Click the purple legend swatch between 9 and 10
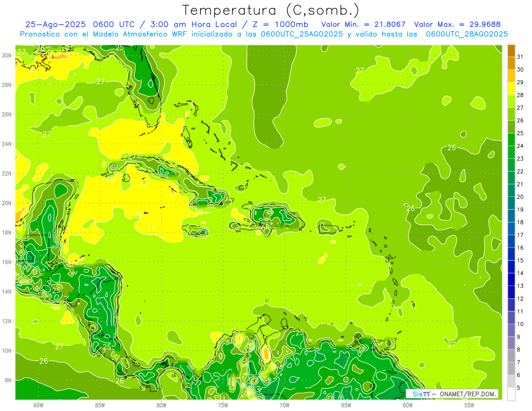Image resolution: width=532 pixels, height=411 pixels. pos(511,330)
